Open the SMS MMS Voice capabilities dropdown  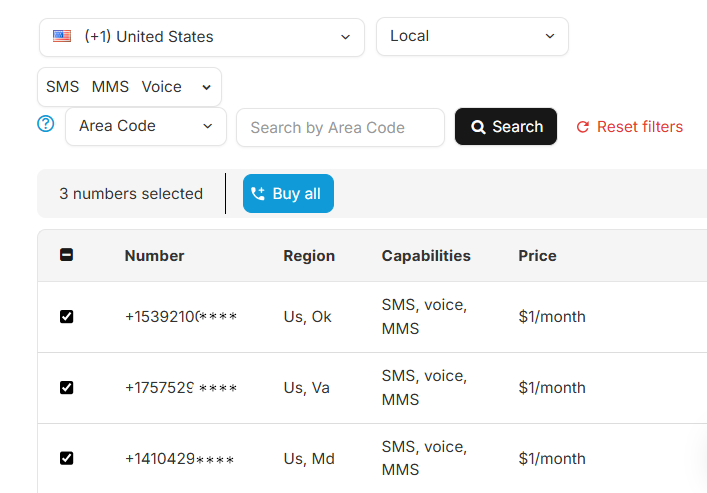[x=129, y=87]
